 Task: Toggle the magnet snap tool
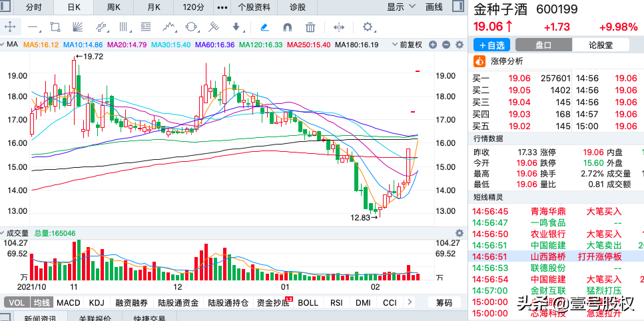pyautogui.click(x=288, y=27)
